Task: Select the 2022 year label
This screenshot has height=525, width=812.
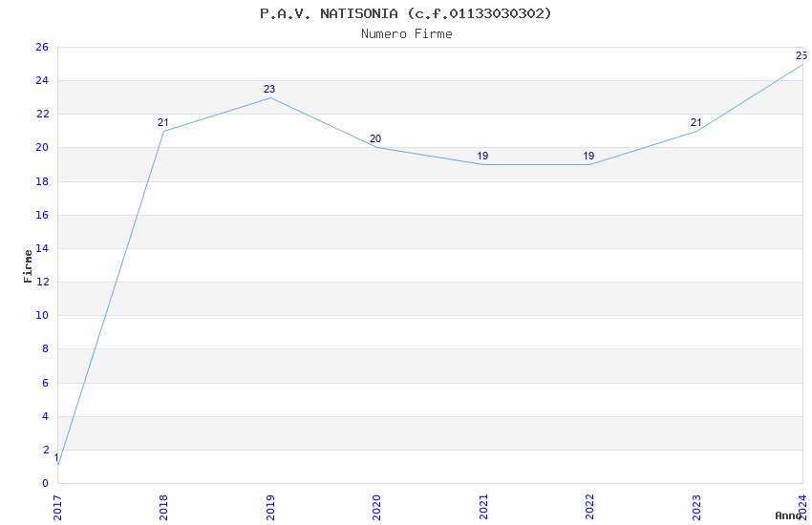Action: [x=589, y=508]
